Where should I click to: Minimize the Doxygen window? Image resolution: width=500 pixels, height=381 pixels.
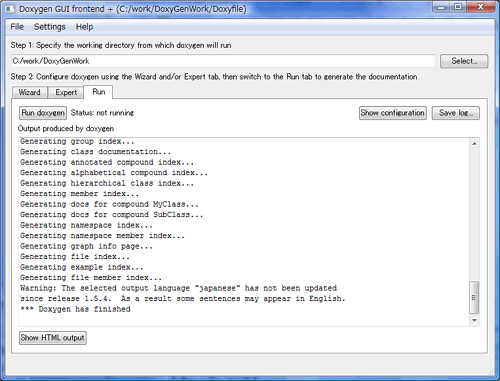click(x=441, y=7)
